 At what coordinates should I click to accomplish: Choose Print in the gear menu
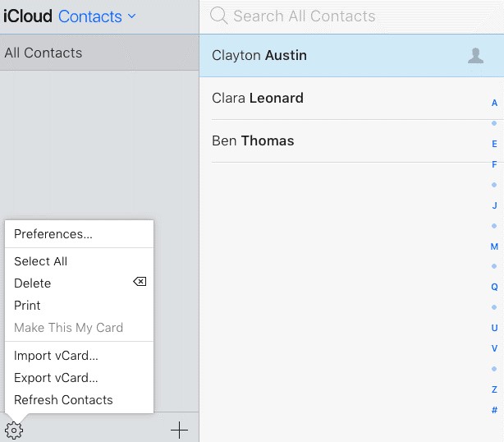tap(79, 306)
